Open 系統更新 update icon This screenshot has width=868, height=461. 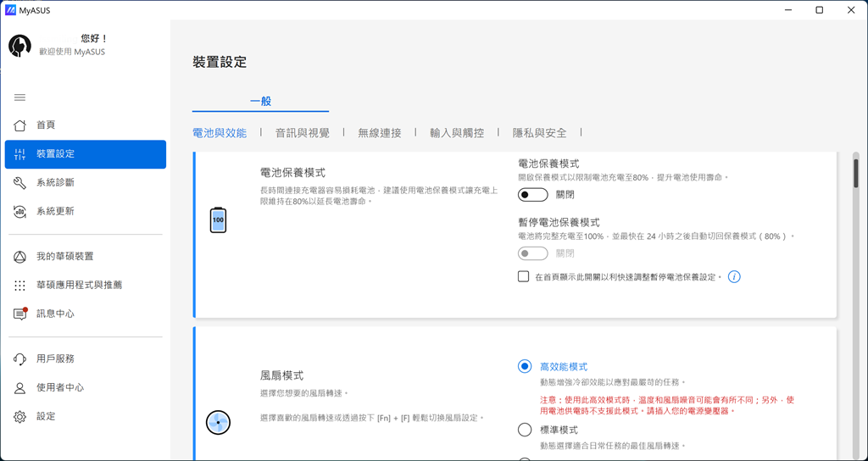(20, 211)
